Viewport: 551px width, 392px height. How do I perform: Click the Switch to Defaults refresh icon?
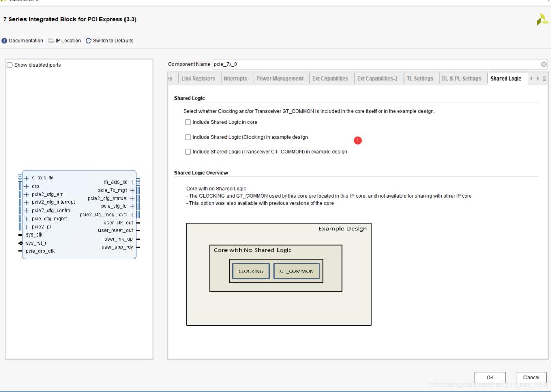[x=89, y=41]
